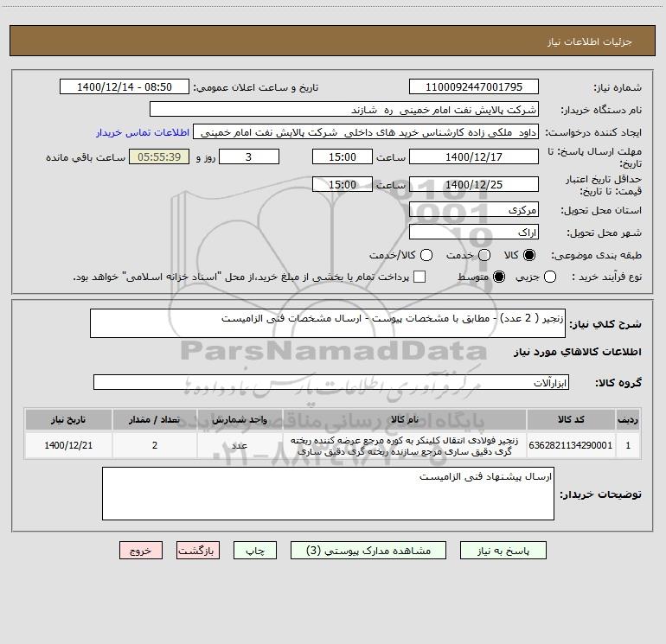Viewport: 666px width, 644px height.
Task: Select the کالا radio button
Action: [529, 255]
